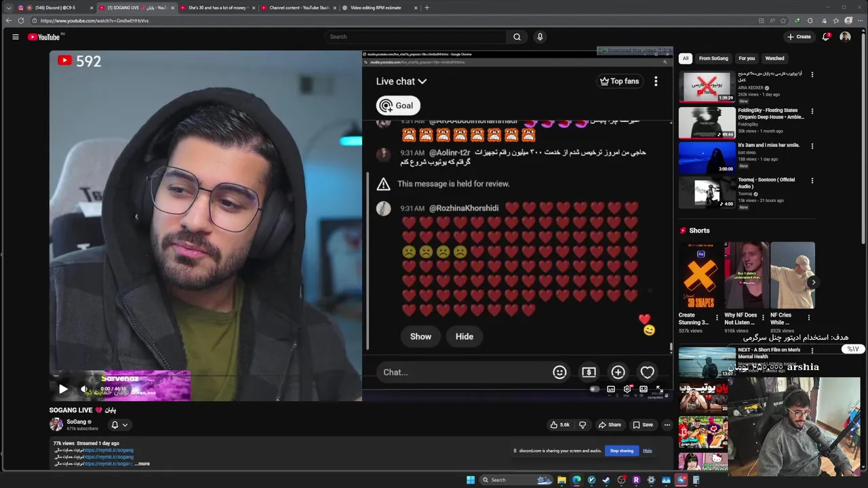Expand the description with ...more

coord(142,464)
